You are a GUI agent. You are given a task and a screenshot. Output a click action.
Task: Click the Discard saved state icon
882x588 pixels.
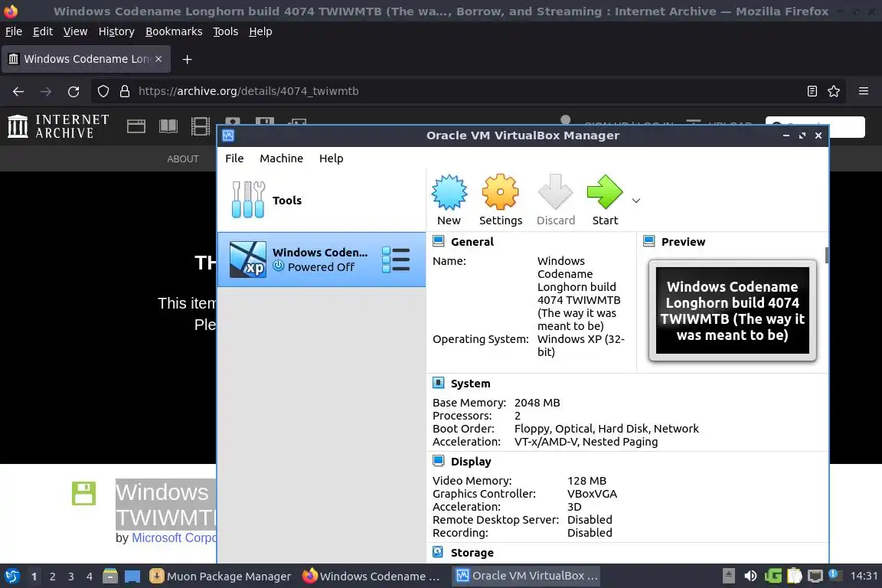(555, 193)
